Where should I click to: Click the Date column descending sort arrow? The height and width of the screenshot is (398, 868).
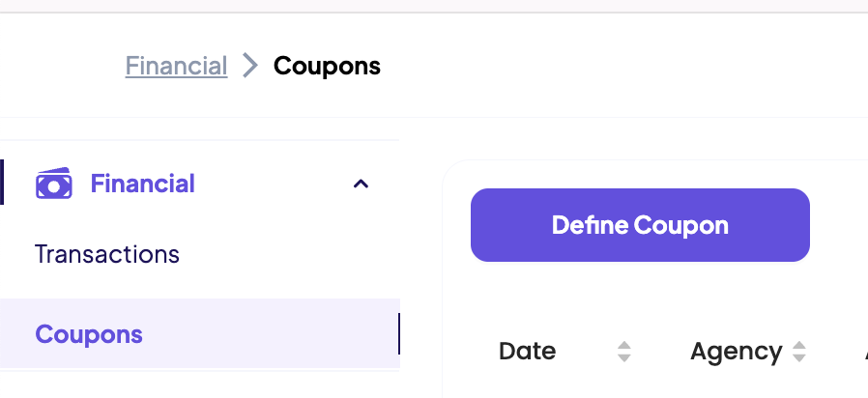click(x=624, y=358)
